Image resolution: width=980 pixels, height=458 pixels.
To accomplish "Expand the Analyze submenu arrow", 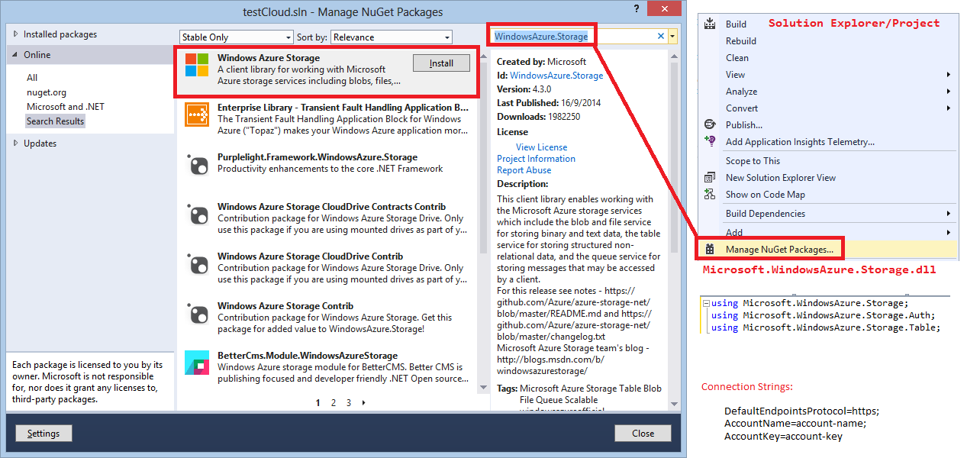I will point(949,91).
